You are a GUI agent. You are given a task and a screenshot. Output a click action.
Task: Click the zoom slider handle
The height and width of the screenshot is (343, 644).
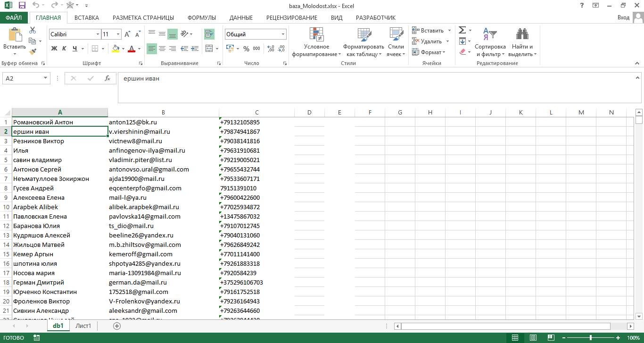(591, 338)
